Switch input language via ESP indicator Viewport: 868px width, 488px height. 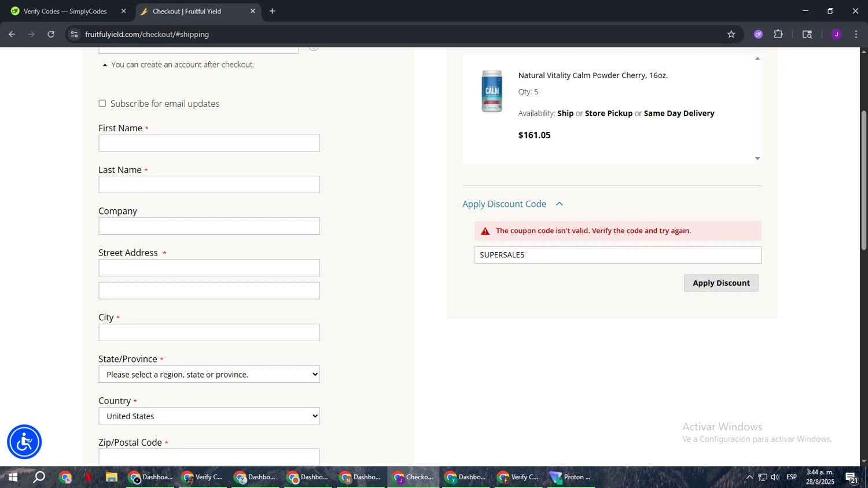[792, 477]
